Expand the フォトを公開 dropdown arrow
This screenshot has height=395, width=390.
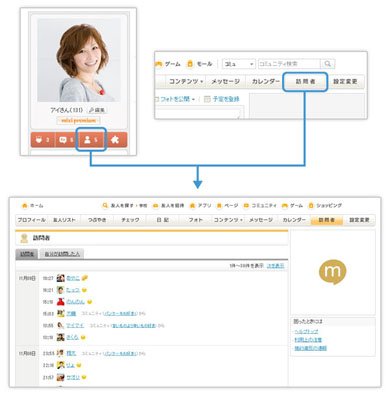click(194, 99)
